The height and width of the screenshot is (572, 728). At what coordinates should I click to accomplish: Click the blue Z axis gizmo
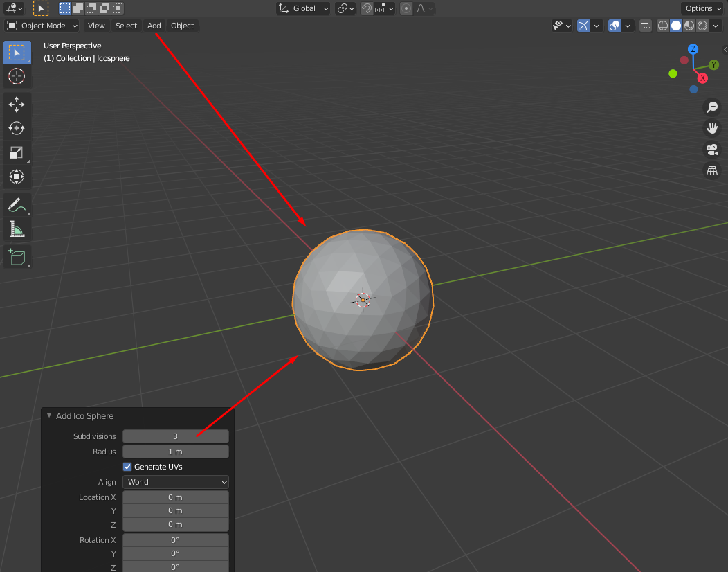pyautogui.click(x=693, y=49)
